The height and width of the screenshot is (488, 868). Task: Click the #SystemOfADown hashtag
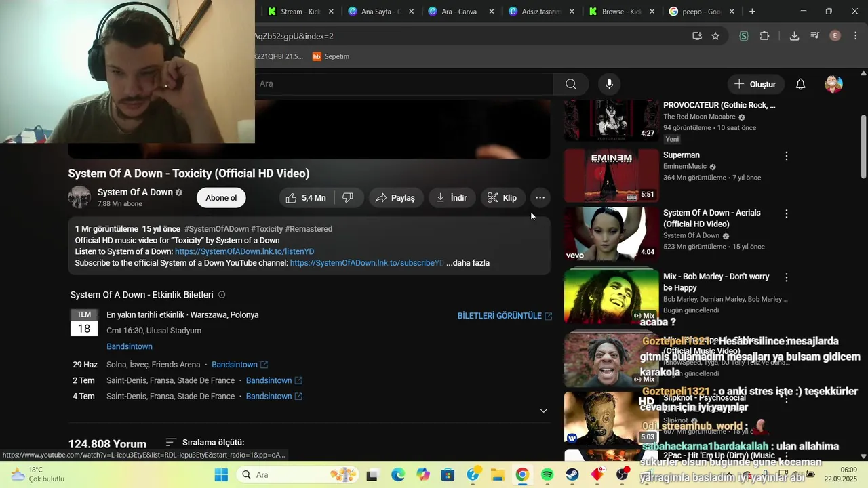216,229
